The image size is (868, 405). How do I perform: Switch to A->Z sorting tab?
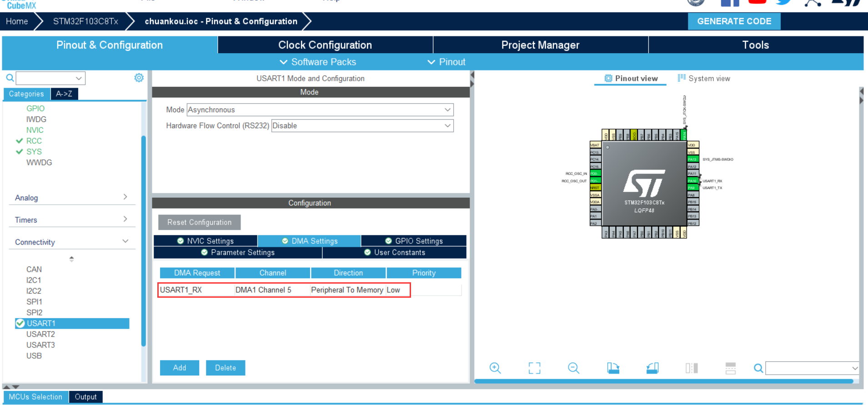[x=64, y=94]
